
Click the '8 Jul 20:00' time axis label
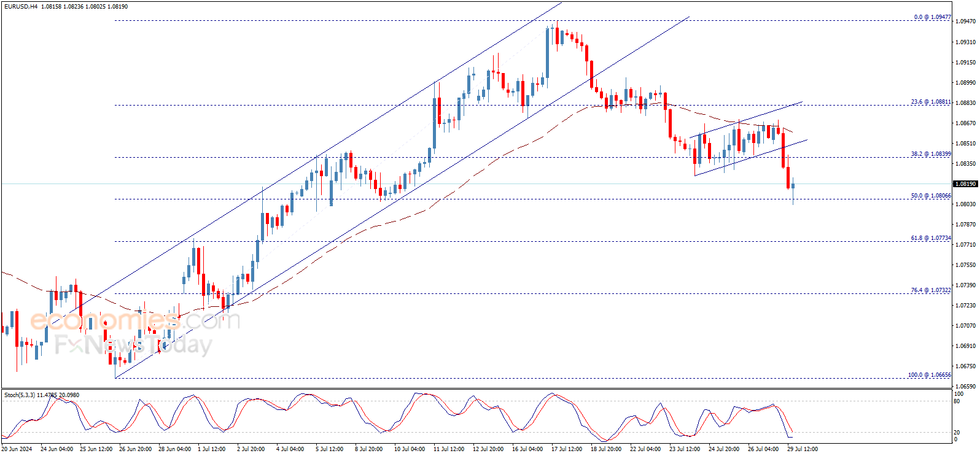coord(369,449)
